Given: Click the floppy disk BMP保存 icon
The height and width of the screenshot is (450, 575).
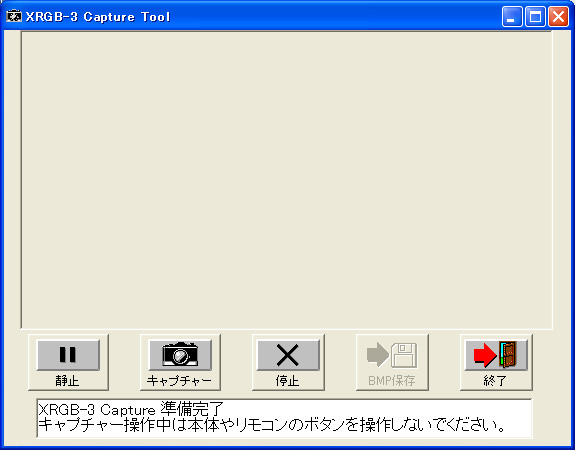Looking at the screenshot, I should 403,355.
